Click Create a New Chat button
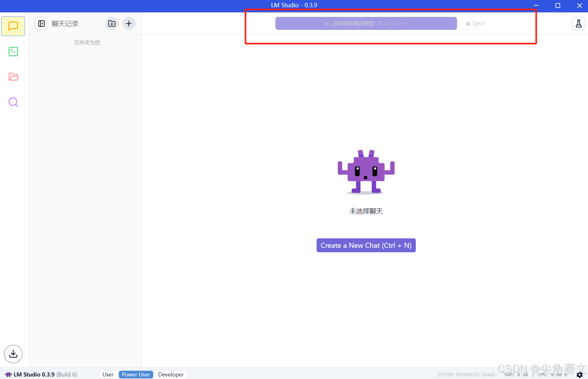588x379 pixels. [x=366, y=245]
